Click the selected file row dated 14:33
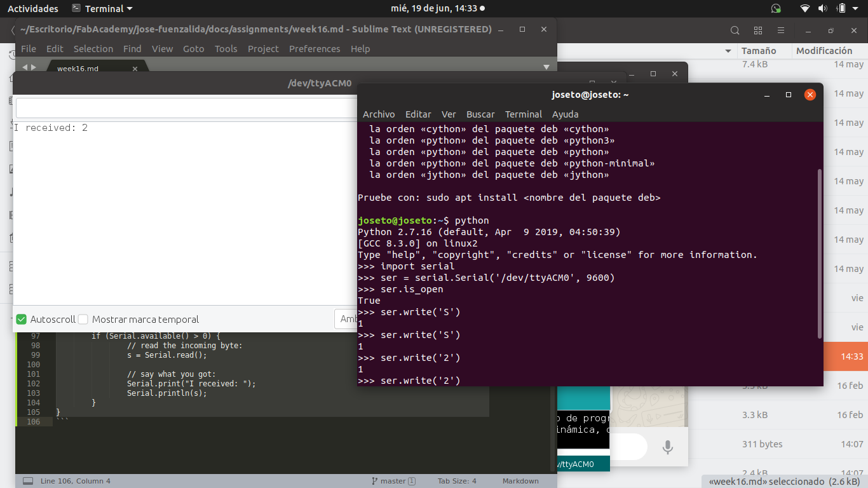The width and height of the screenshot is (868, 488). point(846,356)
